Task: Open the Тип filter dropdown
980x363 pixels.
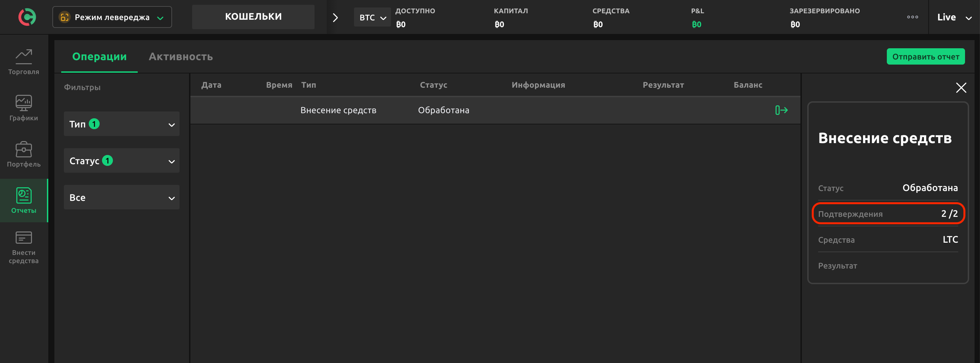Action: point(121,123)
